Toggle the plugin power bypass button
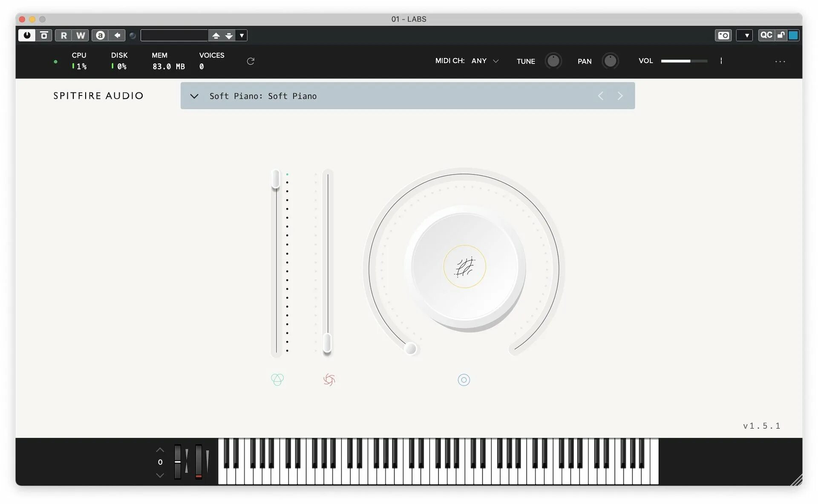 point(27,35)
